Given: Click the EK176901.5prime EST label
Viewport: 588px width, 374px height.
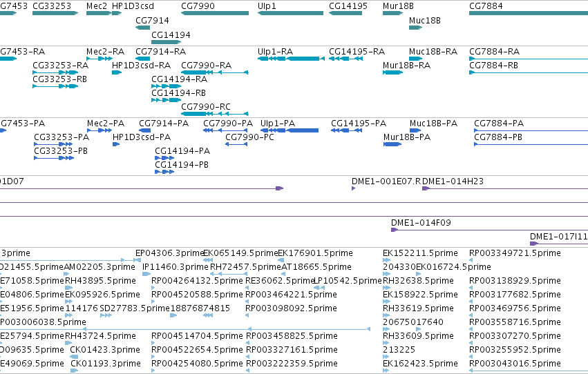Looking at the screenshot, I should [315, 253].
